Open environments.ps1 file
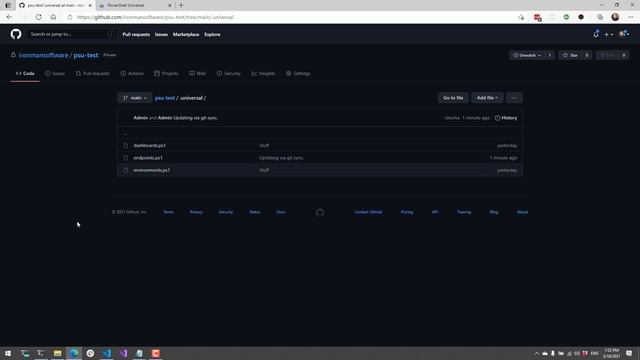Screen dimensions: 640x360 [x=151, y=170]
